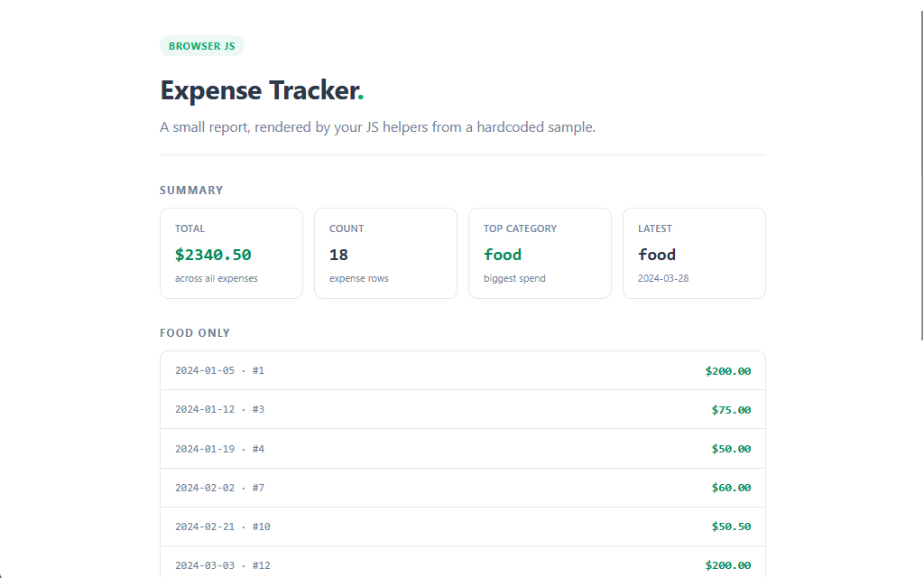Screen dimensions: 924x578
Task: Click the BROWSER JS badge
Action: coord(202,46)
